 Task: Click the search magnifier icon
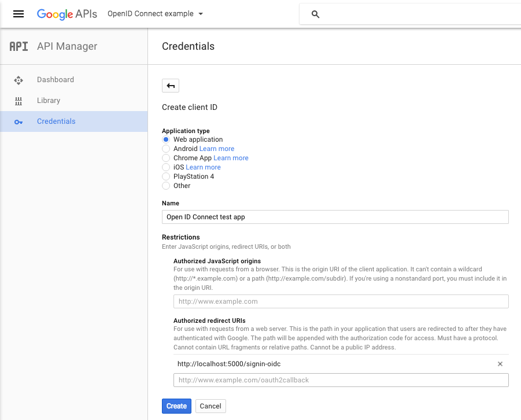[x=315, y=14]
